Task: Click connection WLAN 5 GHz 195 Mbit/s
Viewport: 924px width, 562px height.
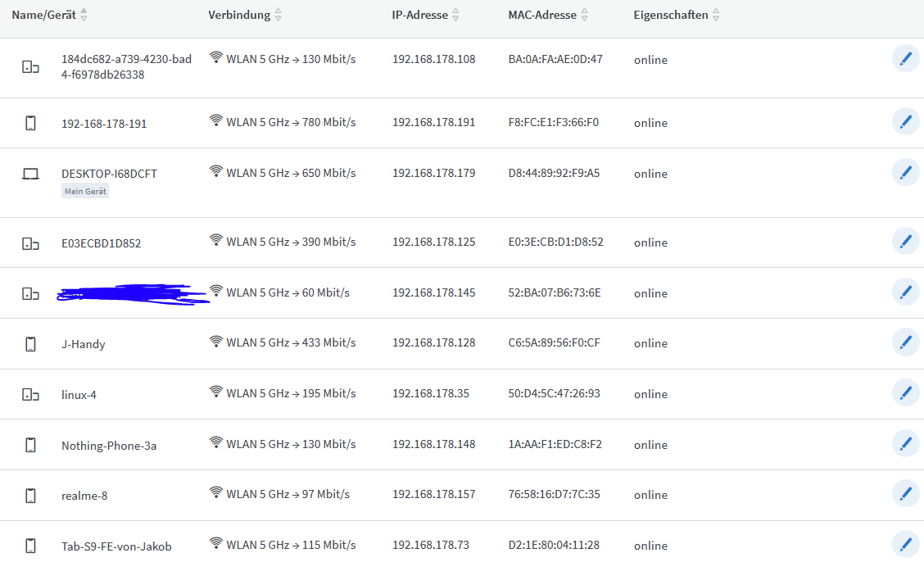Action: click(x=283, y=393)
